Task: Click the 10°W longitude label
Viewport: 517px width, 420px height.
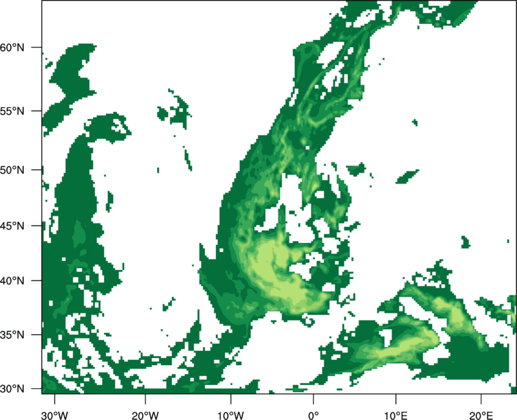Action: coord(231,415)
